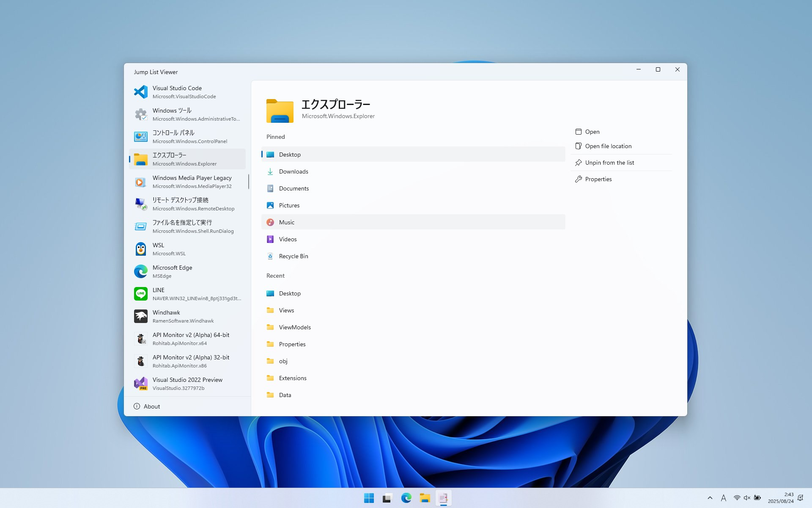
Task: Select the Recycle Bin pinned item
Action: (294, 256)
